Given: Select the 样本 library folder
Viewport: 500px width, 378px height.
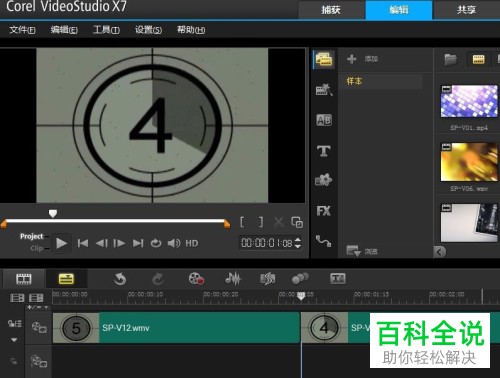Looking at the screenshot, I should pos(382,81).
